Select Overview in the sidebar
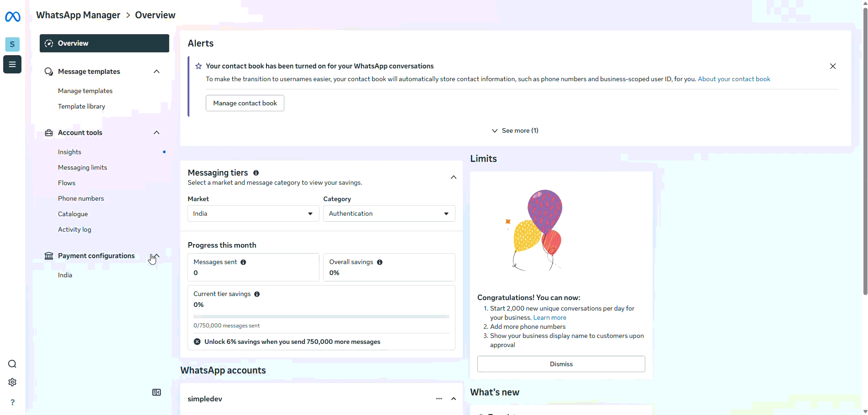 [105, 43]
